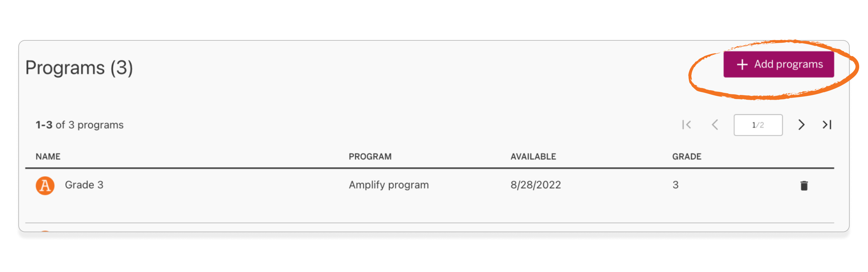Click the 8/28/2022 available date
Viewport: 868px width, 272px height.
tap(536, 185)
